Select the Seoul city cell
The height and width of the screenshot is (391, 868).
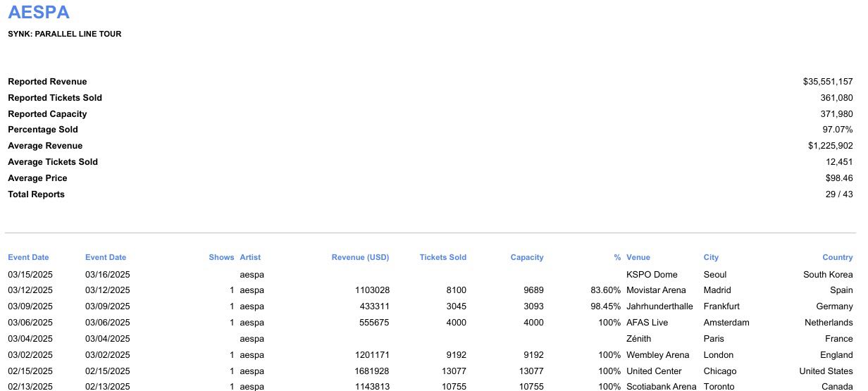click(x=715, y=275)
